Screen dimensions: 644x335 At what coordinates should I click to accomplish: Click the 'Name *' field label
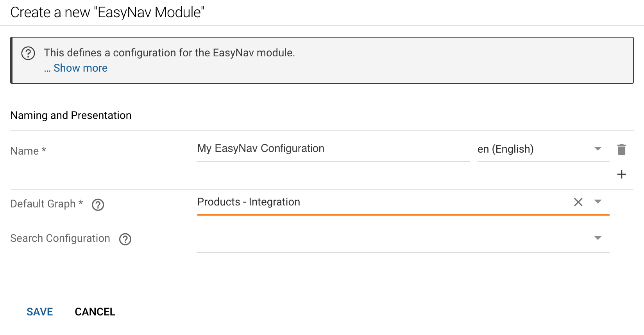[x=28, y=151]
